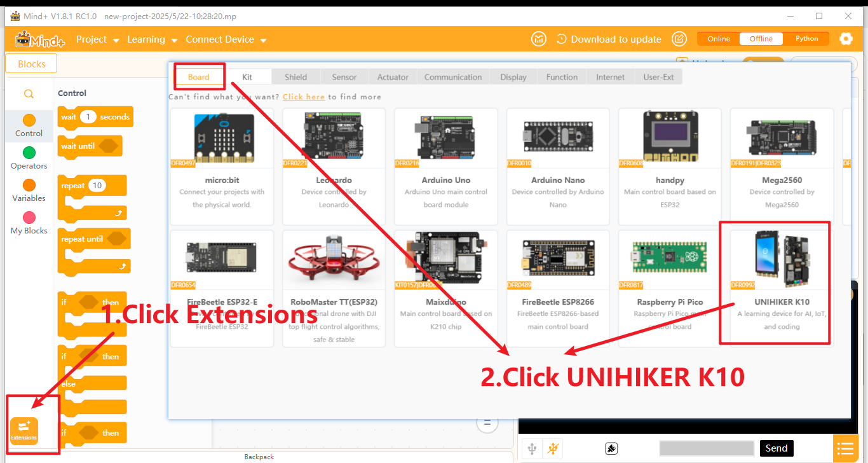
Task: Choose the micro:bit board card
Action: [x=222, y=167]
